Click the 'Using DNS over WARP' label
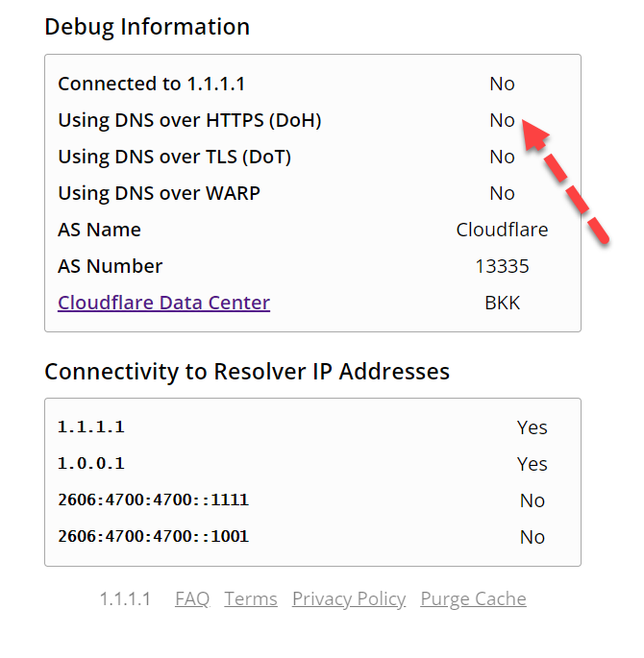This screenshot has height=658, width=644. (x=160, y=193)
